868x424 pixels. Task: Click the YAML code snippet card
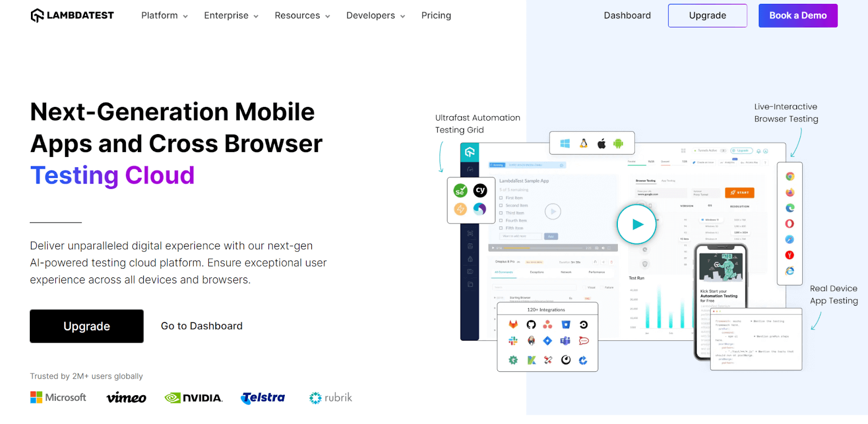(x=756, y=339)
